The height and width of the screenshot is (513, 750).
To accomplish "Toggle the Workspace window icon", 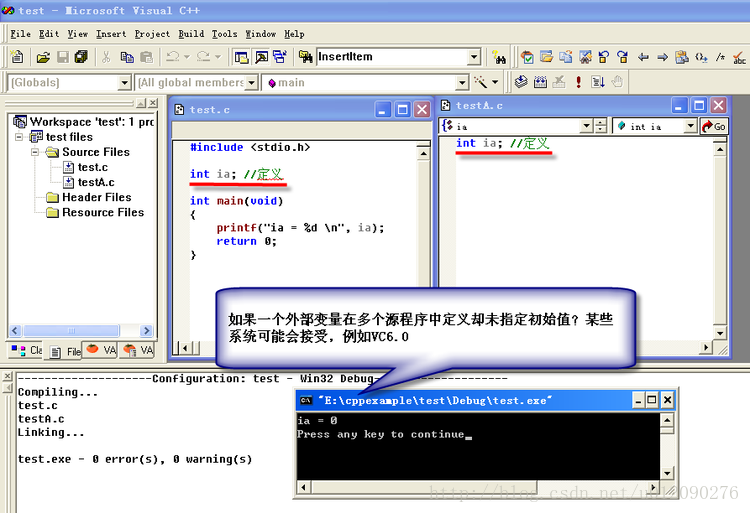I will [242, 57].
